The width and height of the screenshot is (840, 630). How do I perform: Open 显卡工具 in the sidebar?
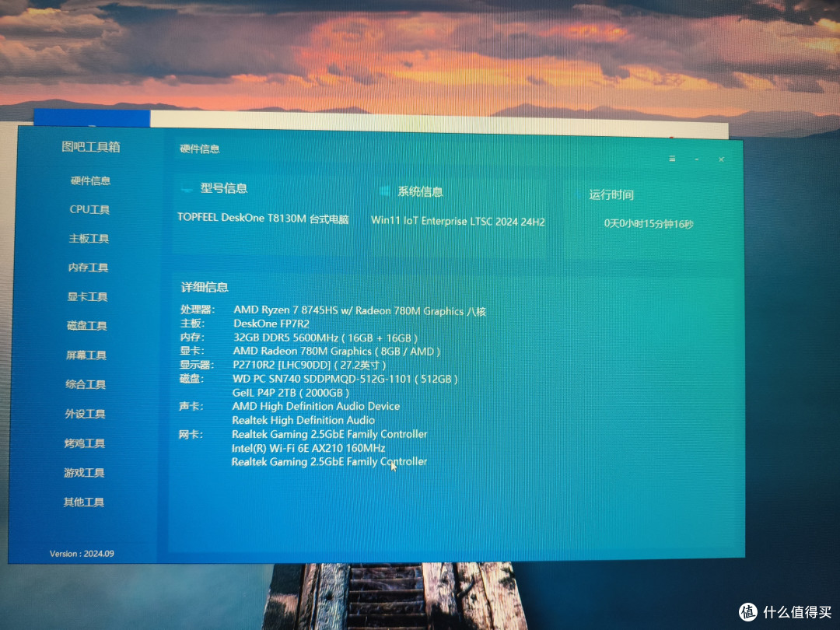(x=87, y=296)
